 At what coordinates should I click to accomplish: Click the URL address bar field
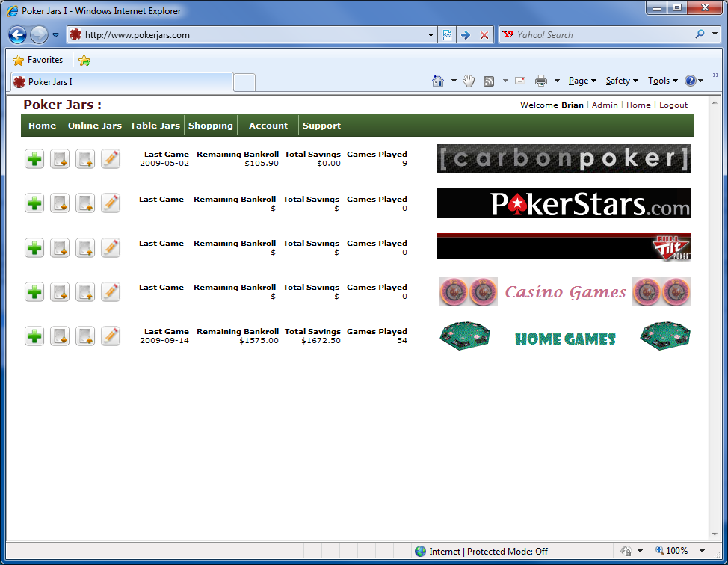(x=250, y=35)
